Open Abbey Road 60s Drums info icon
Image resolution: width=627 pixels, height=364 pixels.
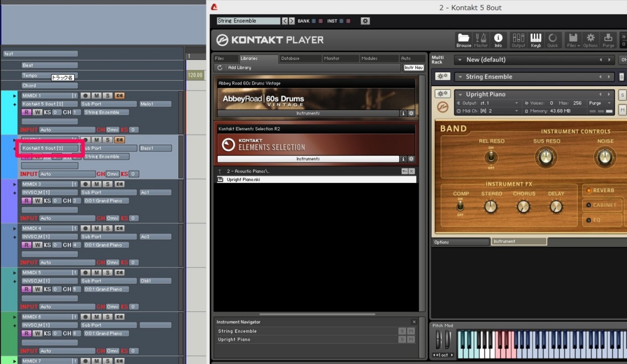[403, 113]
